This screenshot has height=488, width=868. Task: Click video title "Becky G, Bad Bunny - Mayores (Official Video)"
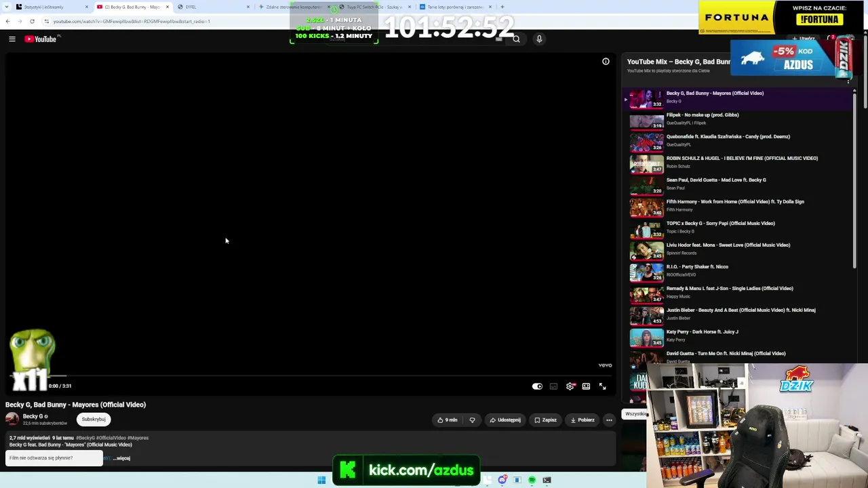point(76,405)
